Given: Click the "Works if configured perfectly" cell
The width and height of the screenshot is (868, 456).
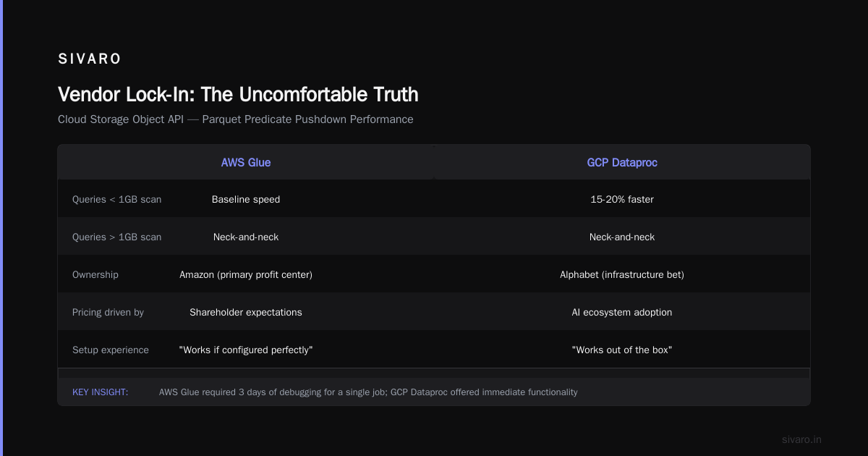Looking at the screenshot, I should point(246,350).
